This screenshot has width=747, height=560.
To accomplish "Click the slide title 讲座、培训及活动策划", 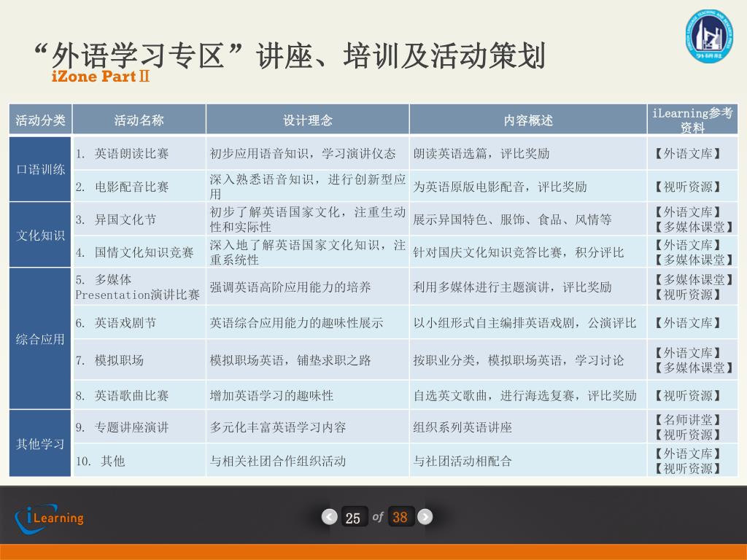I will point(401,55).
